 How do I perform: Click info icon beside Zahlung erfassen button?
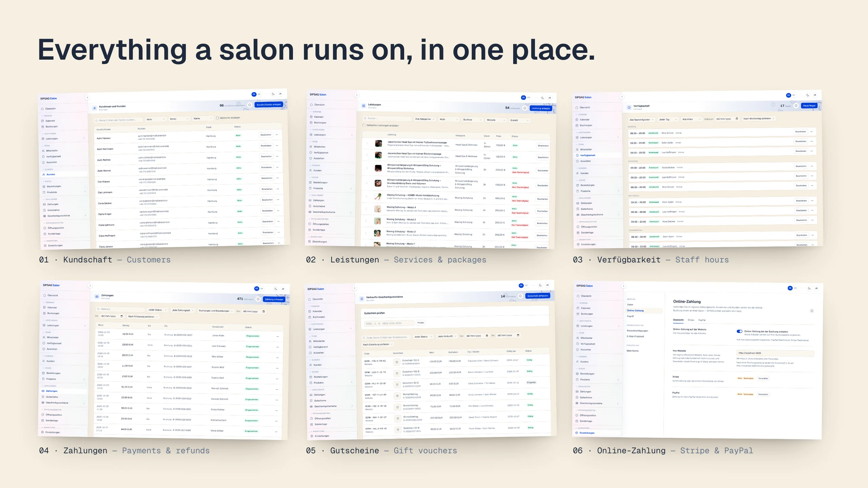(x=258, y=299)
